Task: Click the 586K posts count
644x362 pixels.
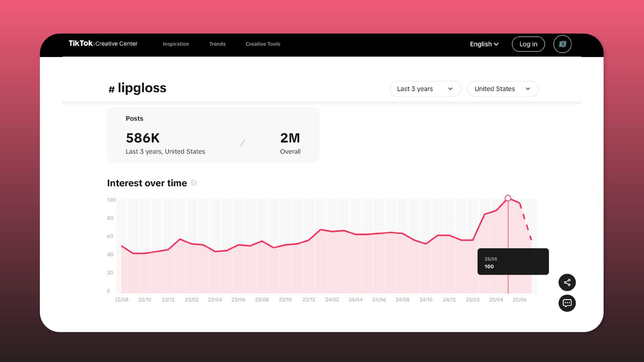Action: pos(143,138)
